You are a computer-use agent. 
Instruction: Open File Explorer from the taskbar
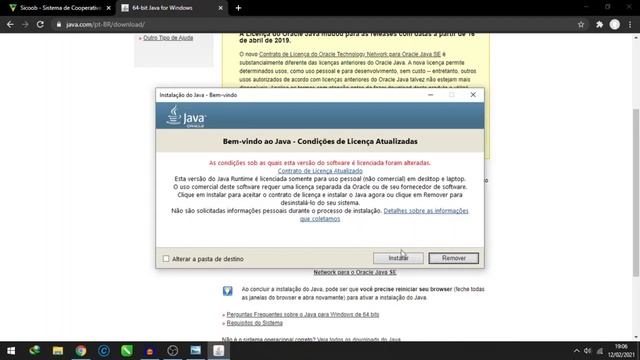58,351
